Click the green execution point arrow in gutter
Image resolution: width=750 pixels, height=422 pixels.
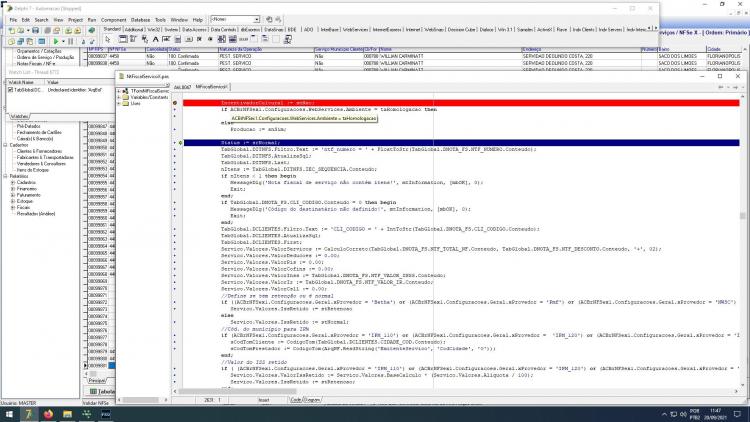(x=180, y=143)
